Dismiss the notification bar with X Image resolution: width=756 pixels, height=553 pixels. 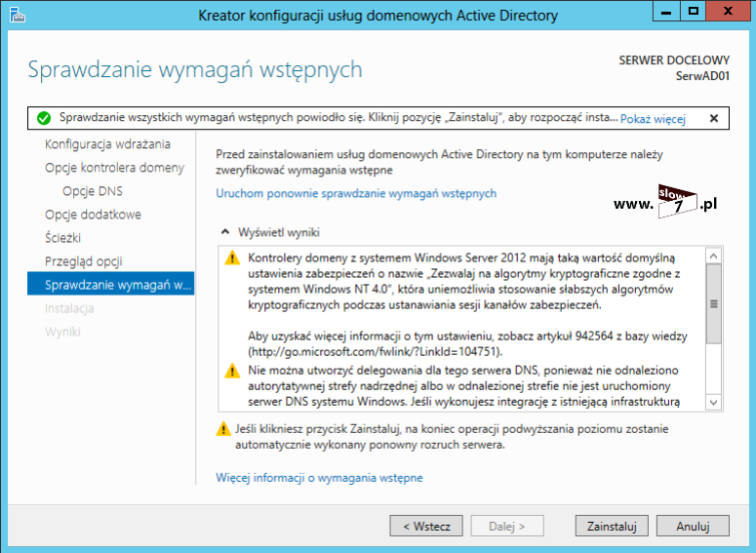pyautogui.click(x=714, y=118)
